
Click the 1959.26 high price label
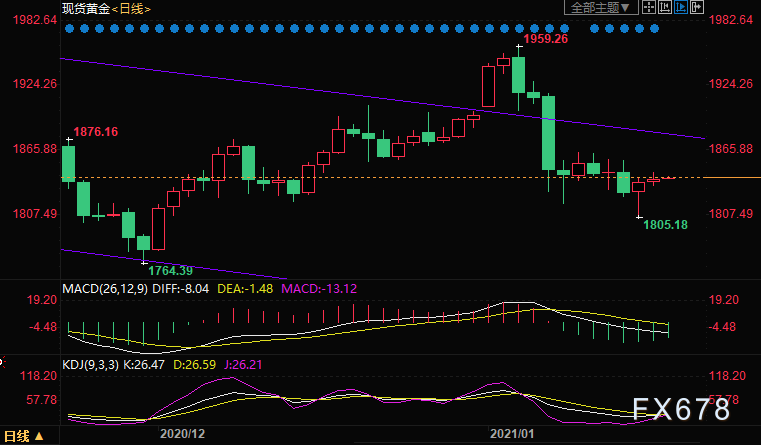pyautogui.click(x=546, y=39)
